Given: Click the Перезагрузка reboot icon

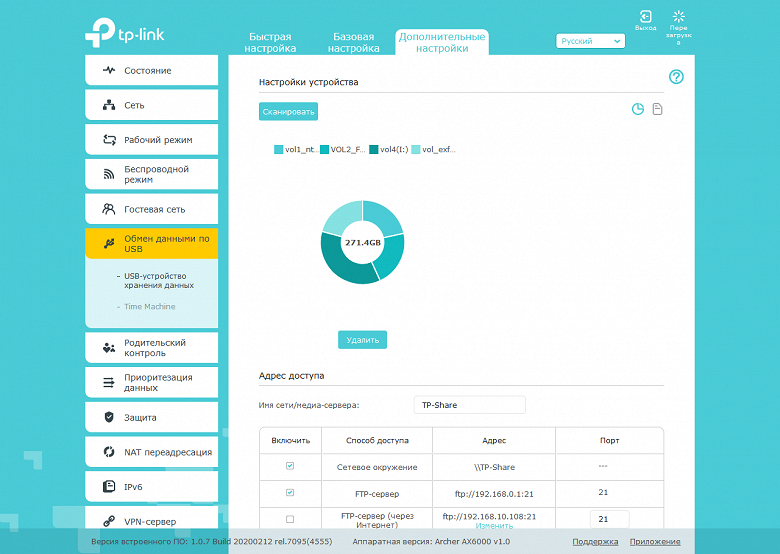Looking at the screenshot, I should (x=679, y=16).
